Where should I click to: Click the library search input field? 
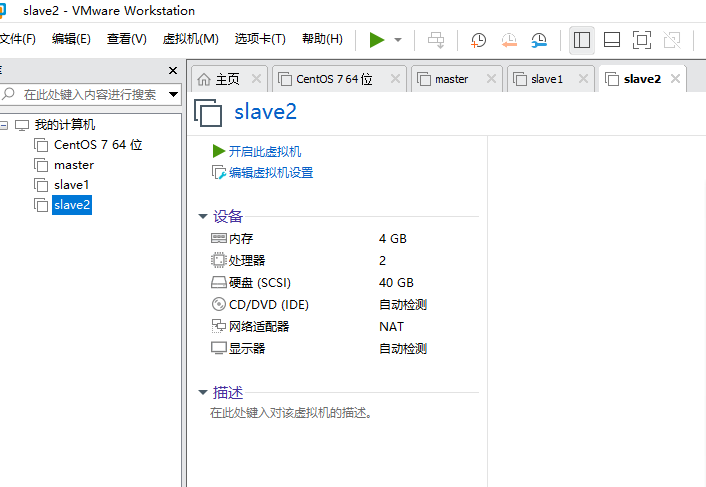pos(90,95)
